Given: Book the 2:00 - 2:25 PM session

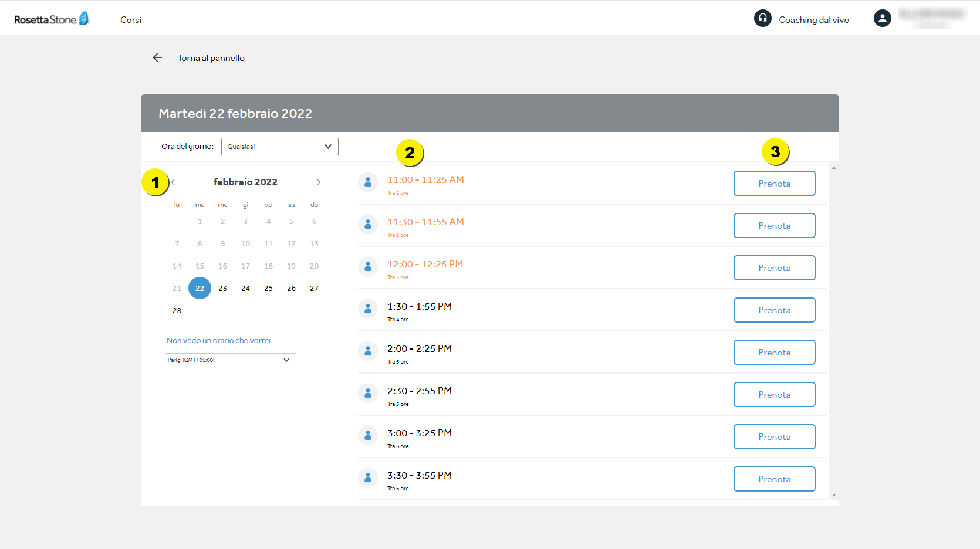Looking at the screenshot, I should [774, 353].
